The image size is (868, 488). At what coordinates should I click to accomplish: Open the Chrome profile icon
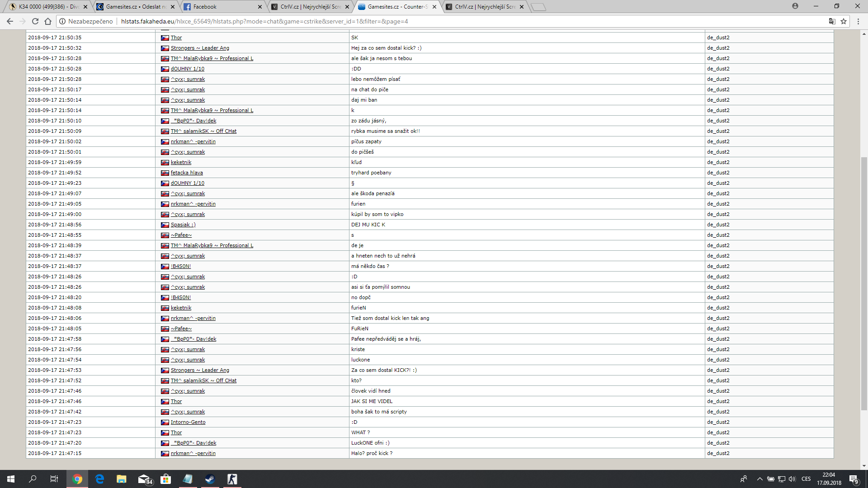point(795,6)
